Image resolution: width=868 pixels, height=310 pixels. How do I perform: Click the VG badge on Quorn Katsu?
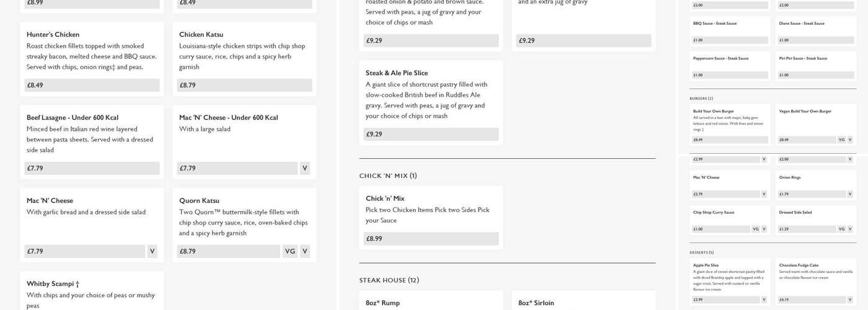click(290, 251)
